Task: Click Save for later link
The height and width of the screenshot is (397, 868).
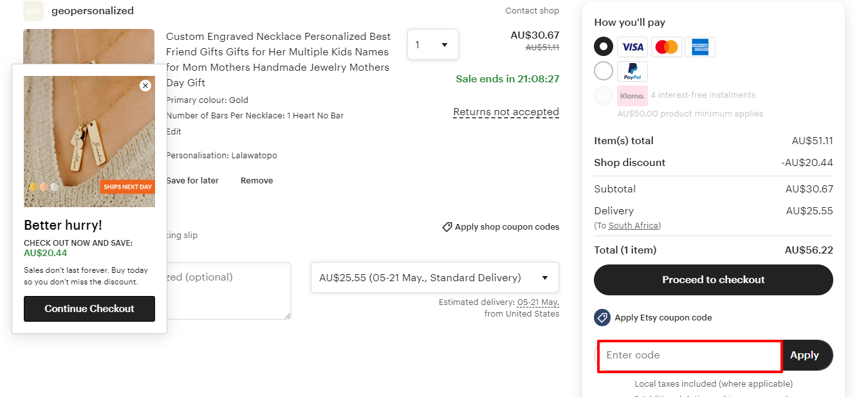Action: [x=192, y=181]
